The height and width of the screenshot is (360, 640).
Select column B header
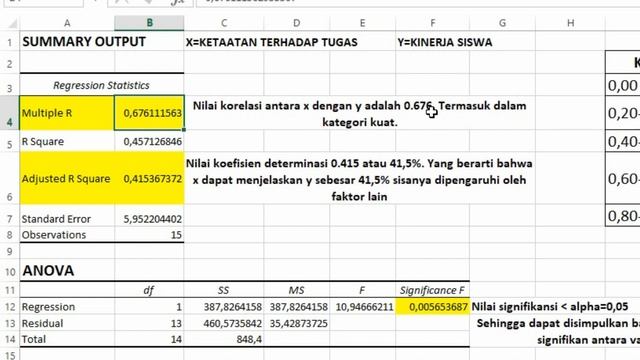[149, 23]
